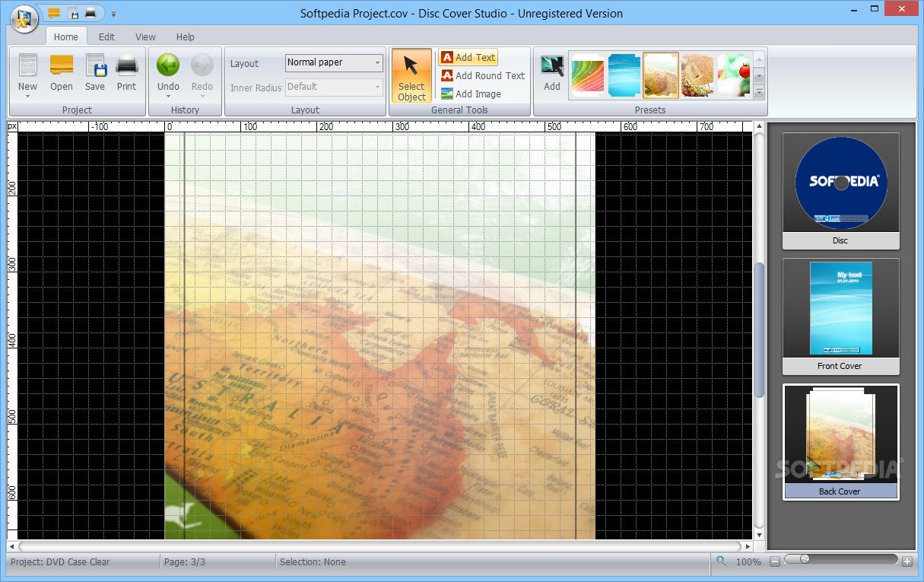The width and height of the screenshot is (924, 582).
Task: Click the canvas scrollbar up arrow
Action: point(759,126)
